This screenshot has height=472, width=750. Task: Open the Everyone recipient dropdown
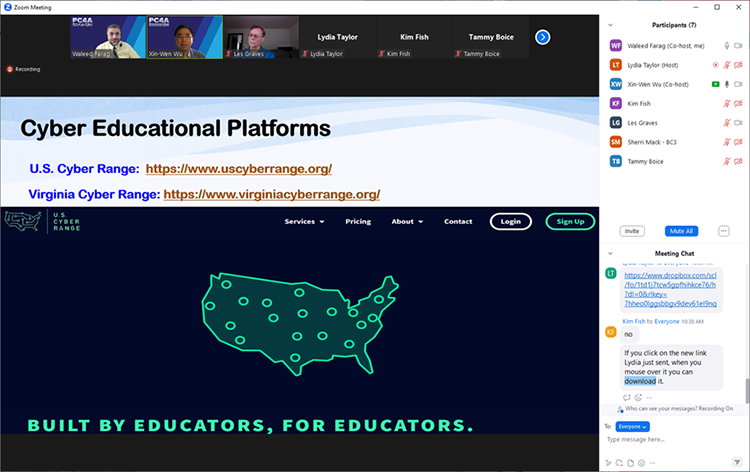[x=632, y=427]
